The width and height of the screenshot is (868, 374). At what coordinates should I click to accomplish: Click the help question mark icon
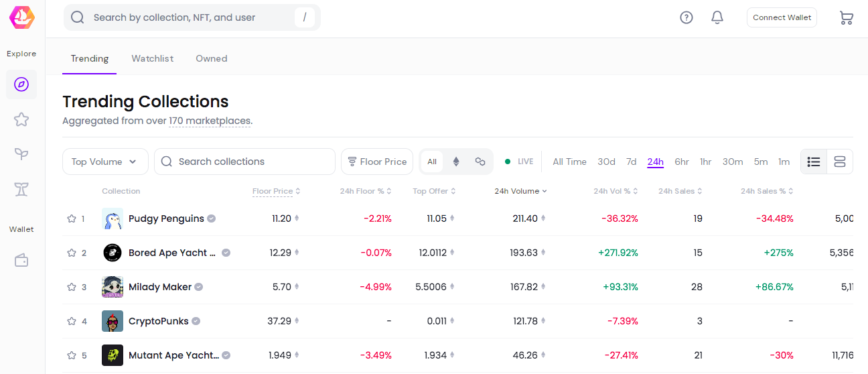686,17
